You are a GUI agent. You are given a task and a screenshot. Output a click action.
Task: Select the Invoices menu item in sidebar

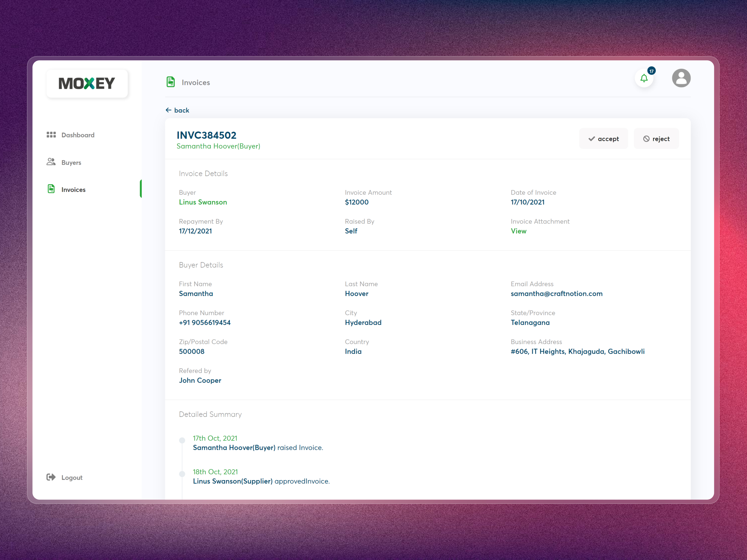point(73,189)
